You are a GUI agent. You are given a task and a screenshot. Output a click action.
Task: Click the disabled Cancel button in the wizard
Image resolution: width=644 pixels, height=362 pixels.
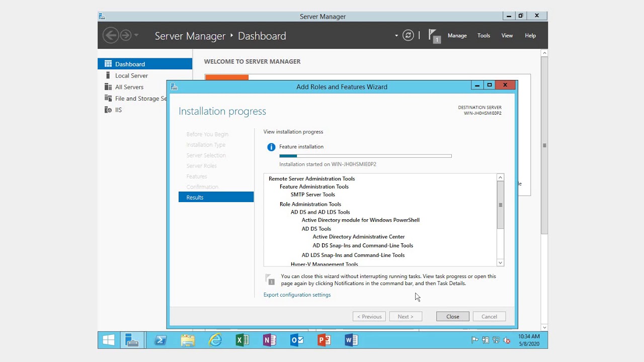coord(489,317)
